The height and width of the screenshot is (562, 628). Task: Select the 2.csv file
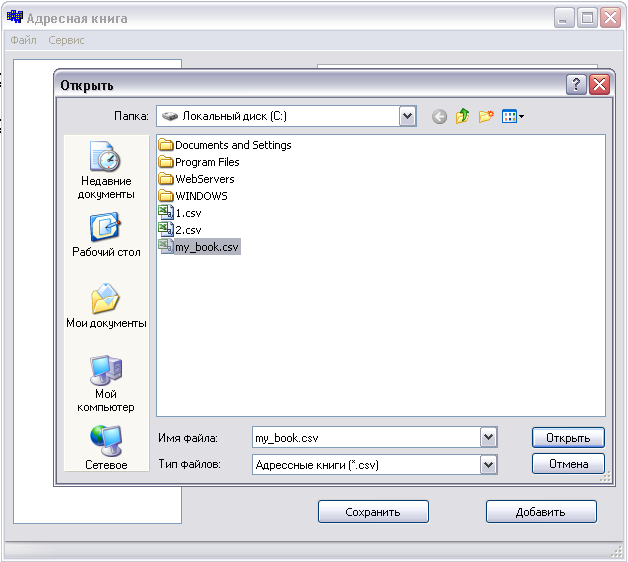(x=180, y=230)
